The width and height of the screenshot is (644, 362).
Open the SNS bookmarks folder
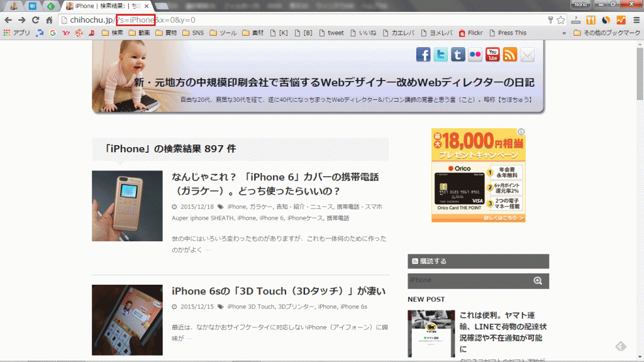point(193,32)
